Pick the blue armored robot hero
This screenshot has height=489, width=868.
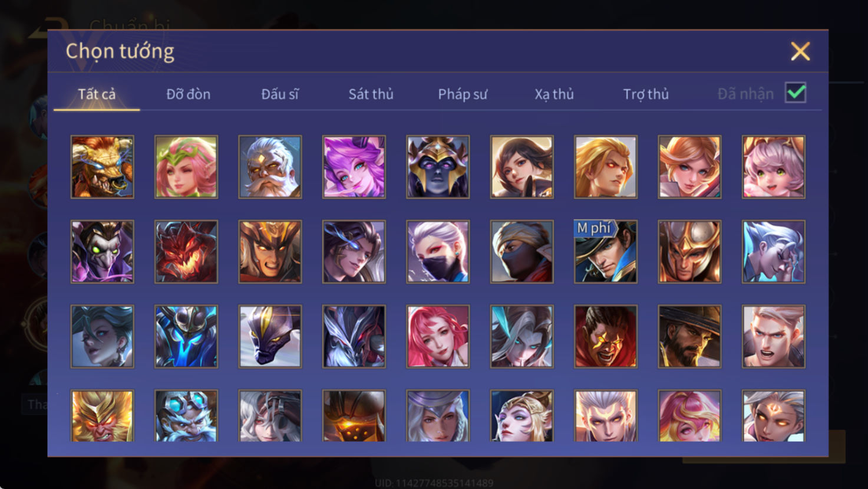(x=186, y=337)
